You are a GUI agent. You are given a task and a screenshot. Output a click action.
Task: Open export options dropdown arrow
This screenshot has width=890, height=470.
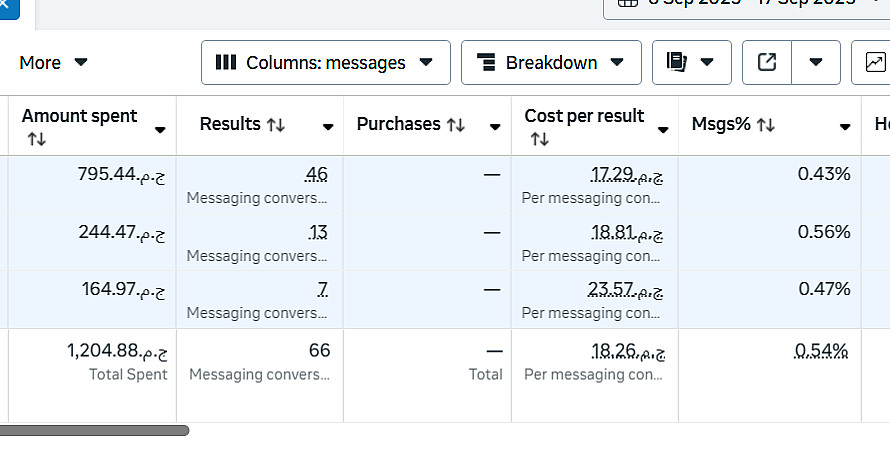(x=817, y=62)
